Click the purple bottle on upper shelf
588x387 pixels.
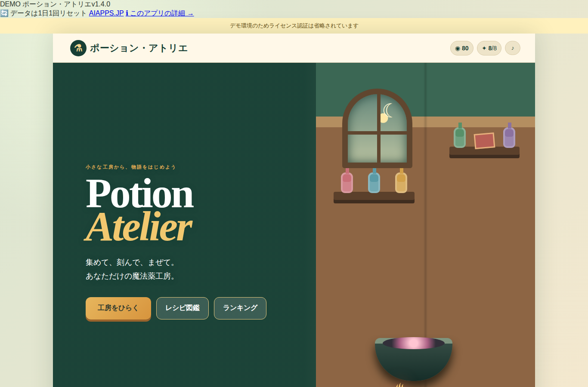tap(509, 135)
